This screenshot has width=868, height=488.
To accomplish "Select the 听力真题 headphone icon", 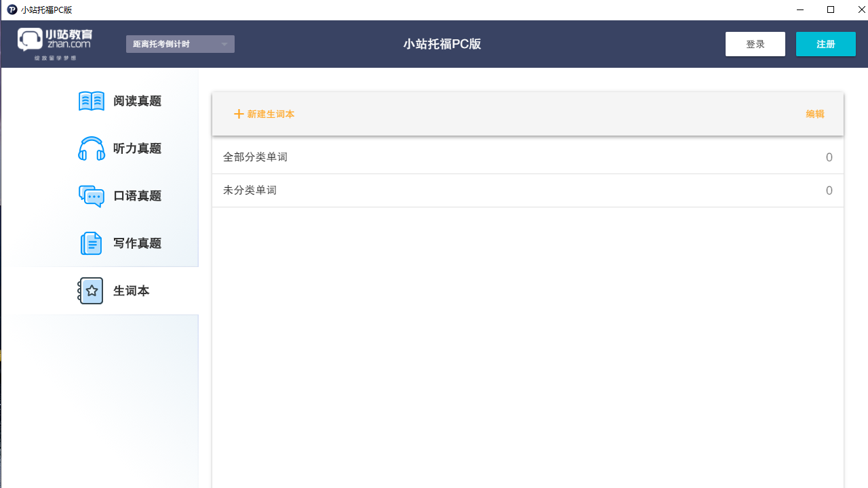I will click(91, 148).
